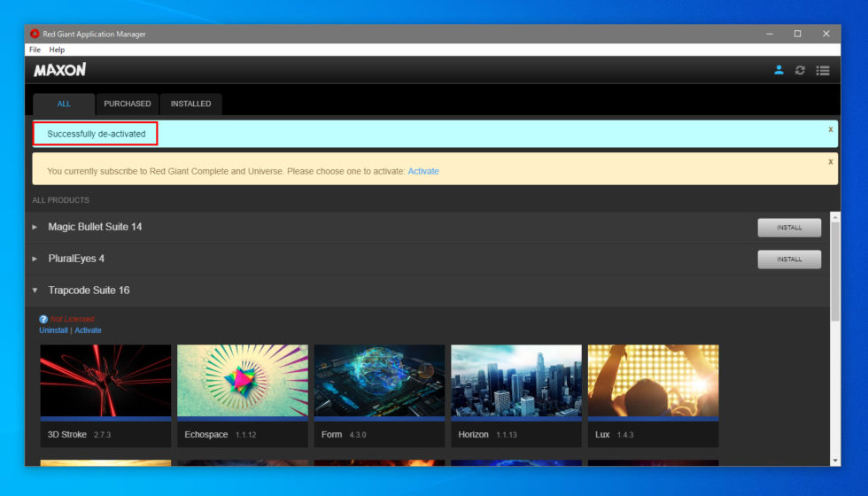The width and height of the screenshot is (868, 496).
Task: Click the Lux 1.4.3 label
Action: (614, 435)
